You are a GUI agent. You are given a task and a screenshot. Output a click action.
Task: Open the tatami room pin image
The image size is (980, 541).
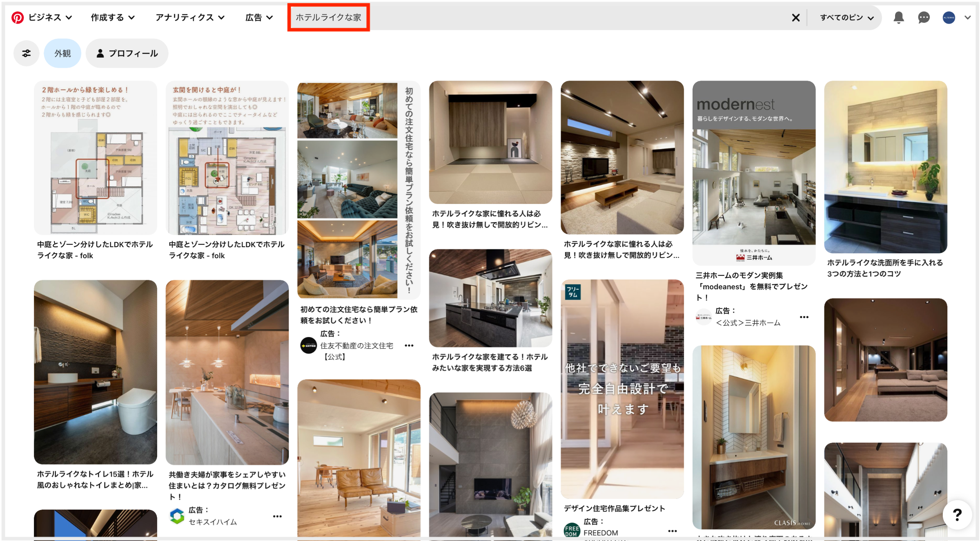tap(490, 142)
